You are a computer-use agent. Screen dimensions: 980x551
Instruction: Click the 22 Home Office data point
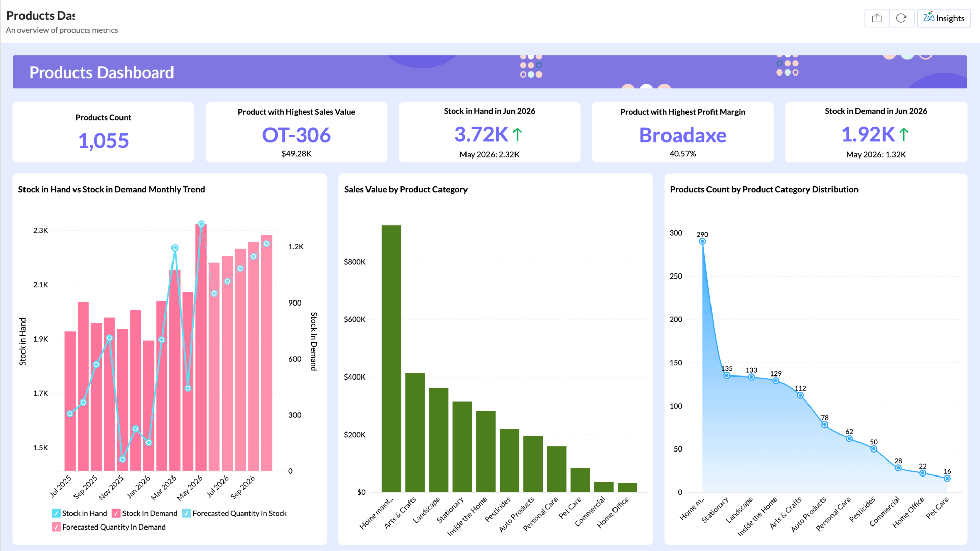[x=923, y=473]
